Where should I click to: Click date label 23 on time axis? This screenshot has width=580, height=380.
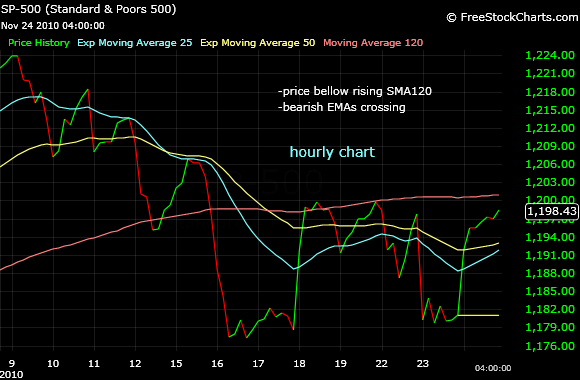point(422,363)
